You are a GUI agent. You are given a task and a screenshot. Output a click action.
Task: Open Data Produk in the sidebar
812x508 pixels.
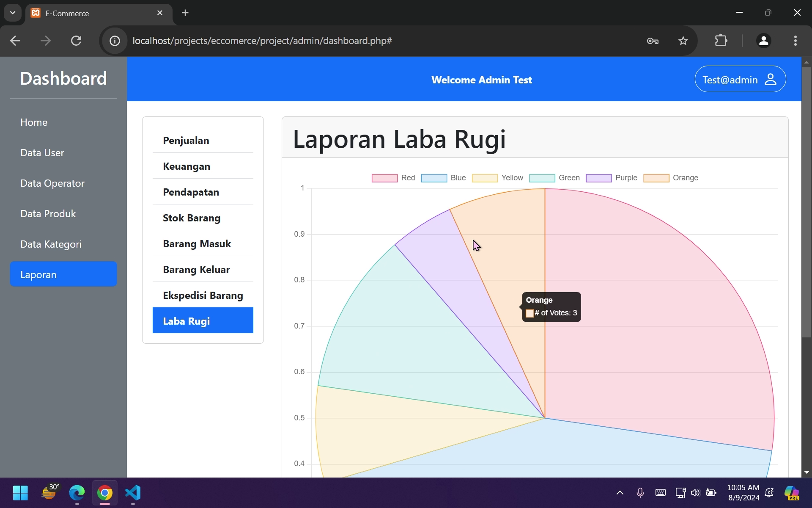pos(63,214)
